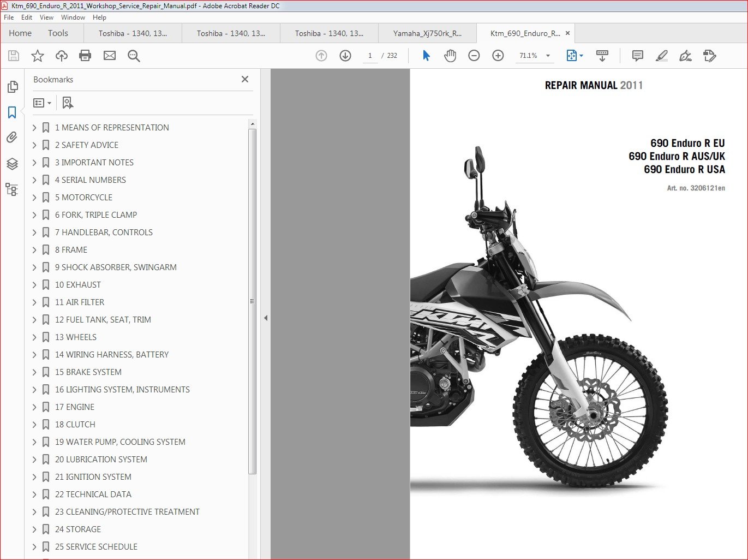Close the Bookmarks panel
The height and width of the screenshot is (560, 748).
(x=245, y=79)
